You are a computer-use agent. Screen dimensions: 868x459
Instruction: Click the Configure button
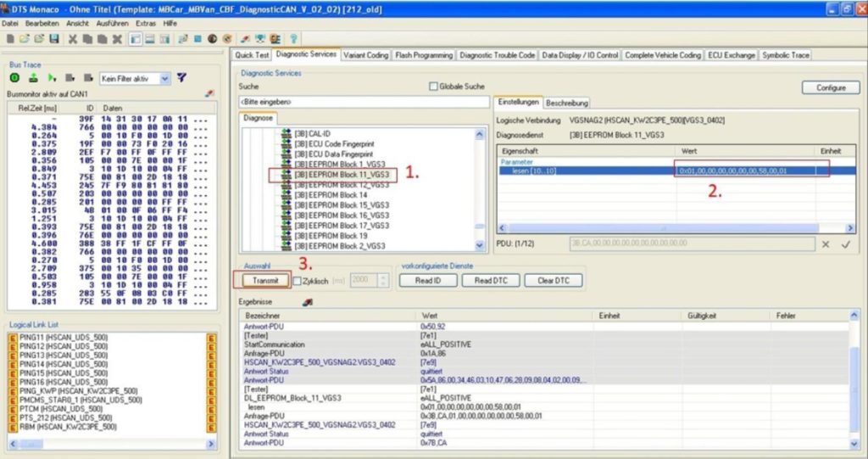(x=831, y=87)
